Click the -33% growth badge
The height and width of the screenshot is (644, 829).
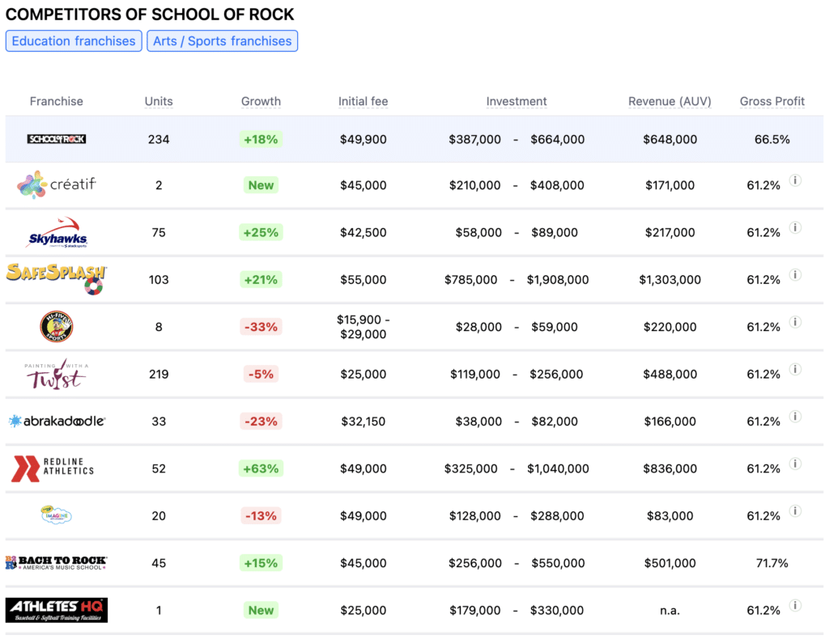pyautogui.click(x=261, y=327)
